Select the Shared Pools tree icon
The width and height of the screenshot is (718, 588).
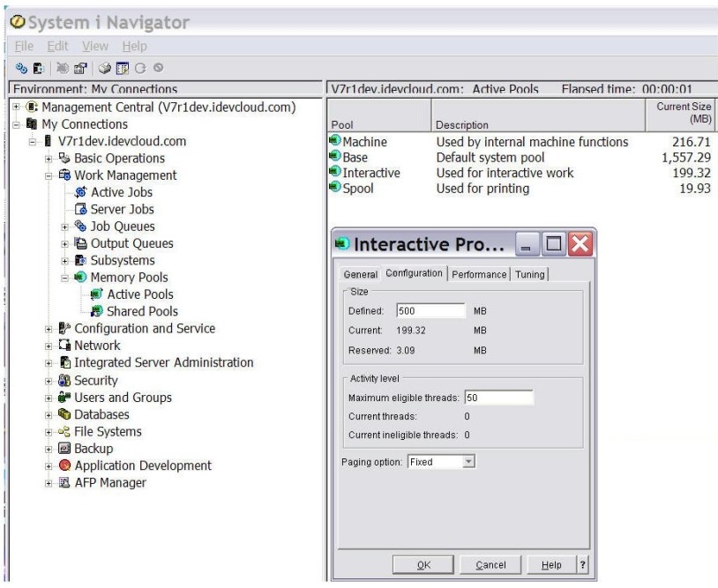pos(97,311)
